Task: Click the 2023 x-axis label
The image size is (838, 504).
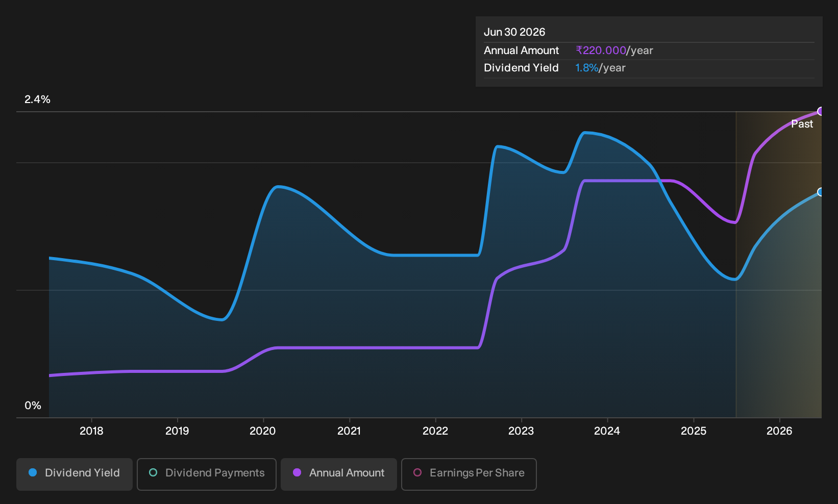Action: (x=521, y=431)
